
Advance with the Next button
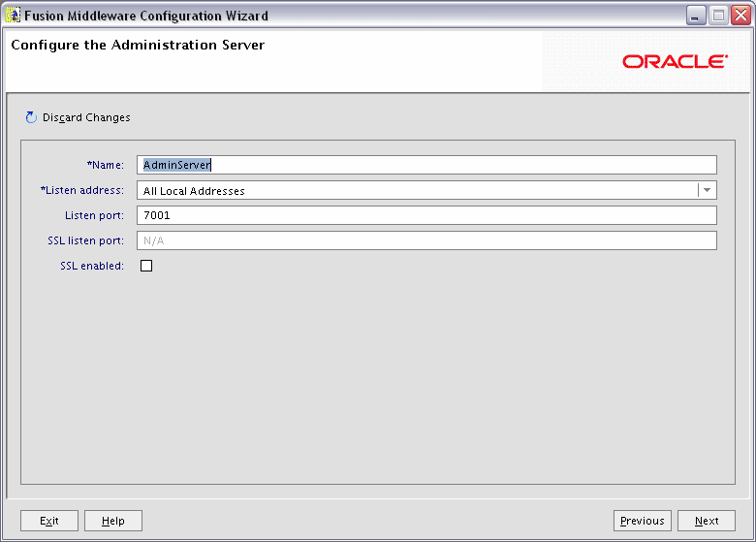tap(707, 521)
